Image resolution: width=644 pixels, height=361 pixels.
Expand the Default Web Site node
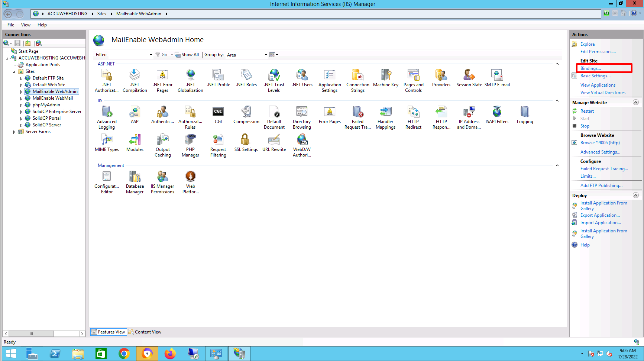coord(21,85)
